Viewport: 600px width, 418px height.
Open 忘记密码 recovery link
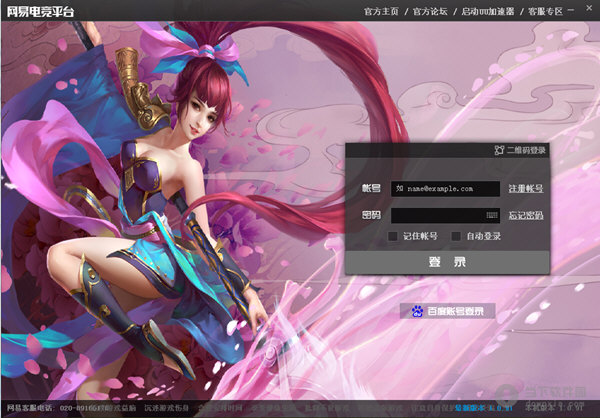point(526,216)
